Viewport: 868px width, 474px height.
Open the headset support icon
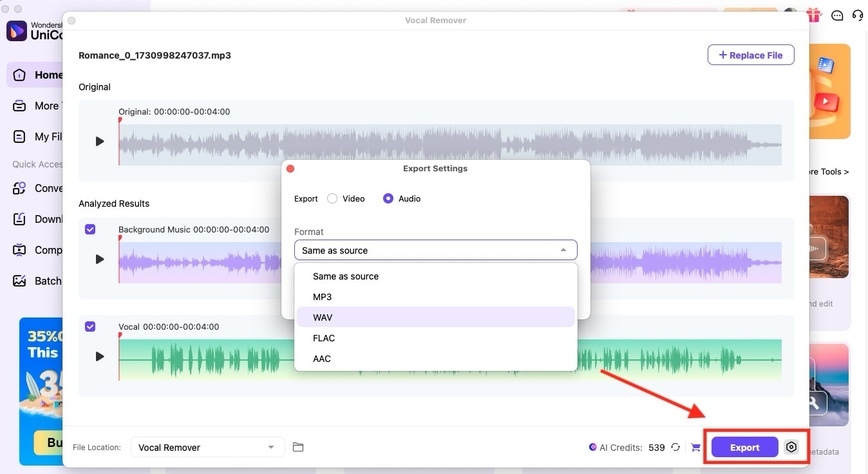(857, 15)
